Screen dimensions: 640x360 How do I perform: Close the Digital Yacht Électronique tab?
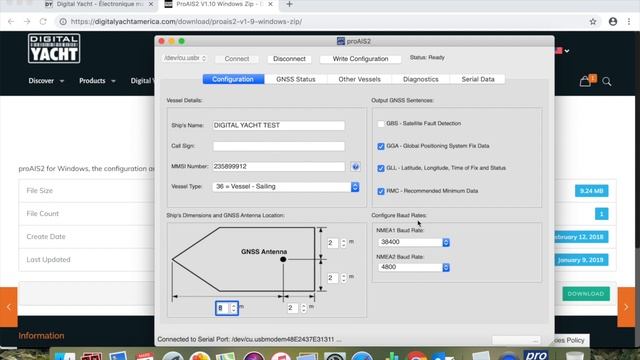pyautogui.click(x=151, y=4)
